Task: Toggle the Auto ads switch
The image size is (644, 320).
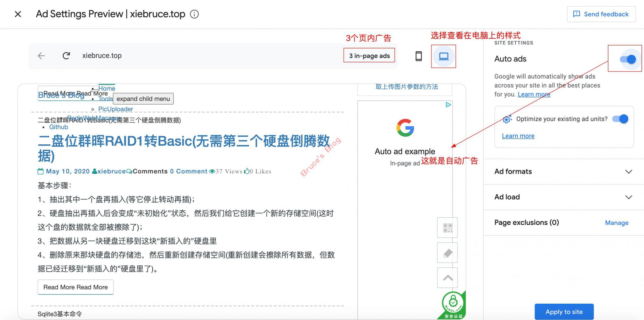Action: point(627,59)
